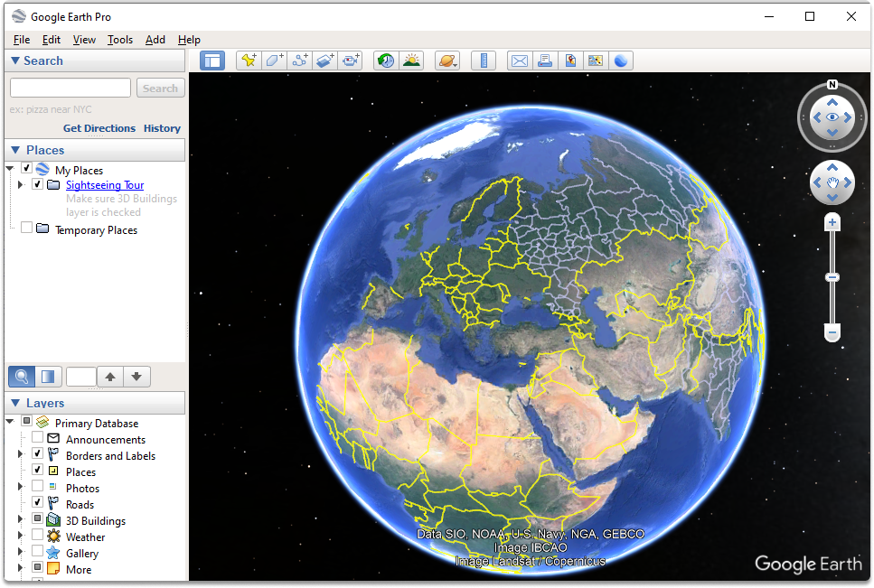Open the Tools menu
The width and height of the screenshot is (874, 588).
coord(120,40)
